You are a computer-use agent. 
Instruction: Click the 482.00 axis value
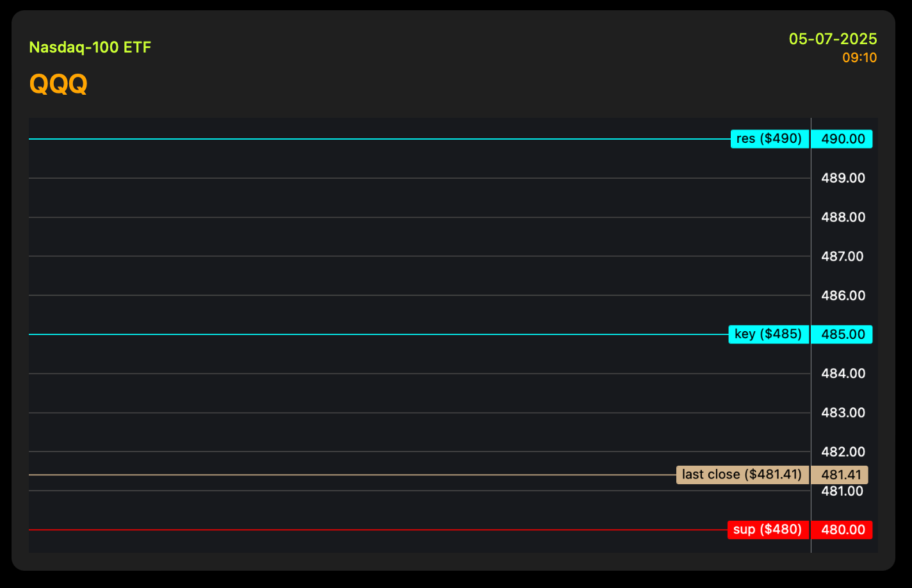843,452
